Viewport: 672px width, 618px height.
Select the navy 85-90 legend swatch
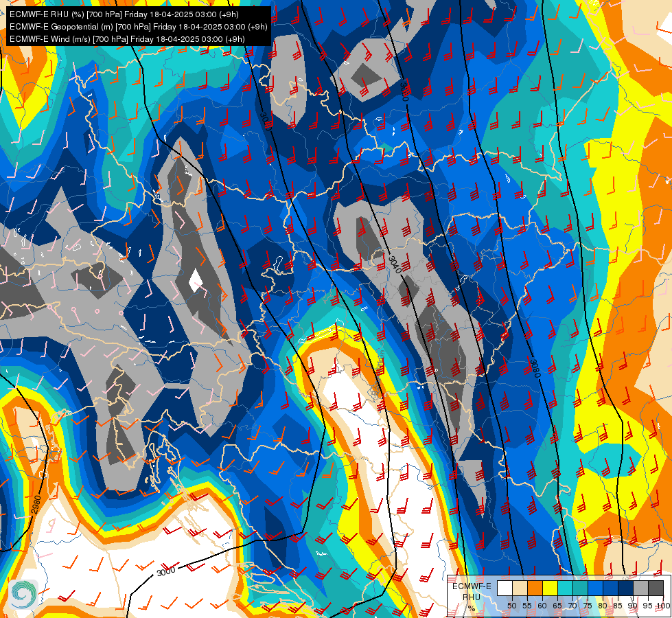tap(625, 588)
